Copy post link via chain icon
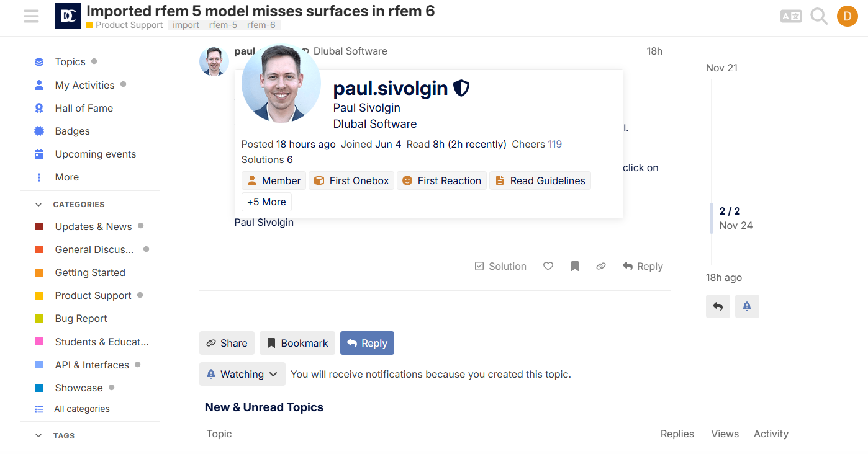Image resolution: width=868 pixels, height=454 pixels. point(601,266)
